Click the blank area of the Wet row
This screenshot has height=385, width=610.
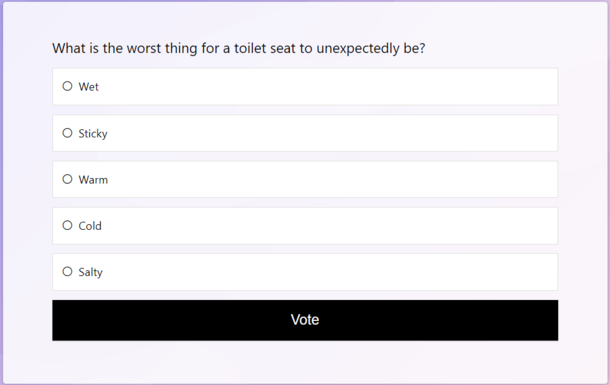pyautogui.click(x=327, y=87)
